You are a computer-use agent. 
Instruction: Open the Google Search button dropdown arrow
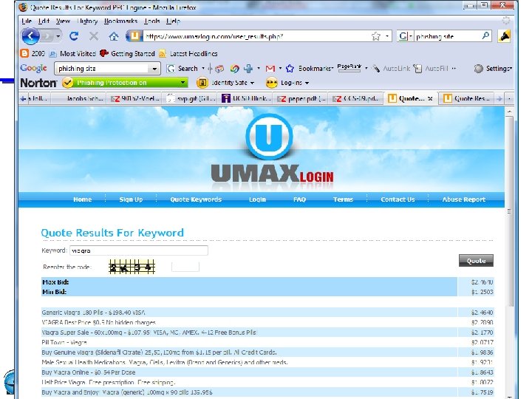point(203,69)
